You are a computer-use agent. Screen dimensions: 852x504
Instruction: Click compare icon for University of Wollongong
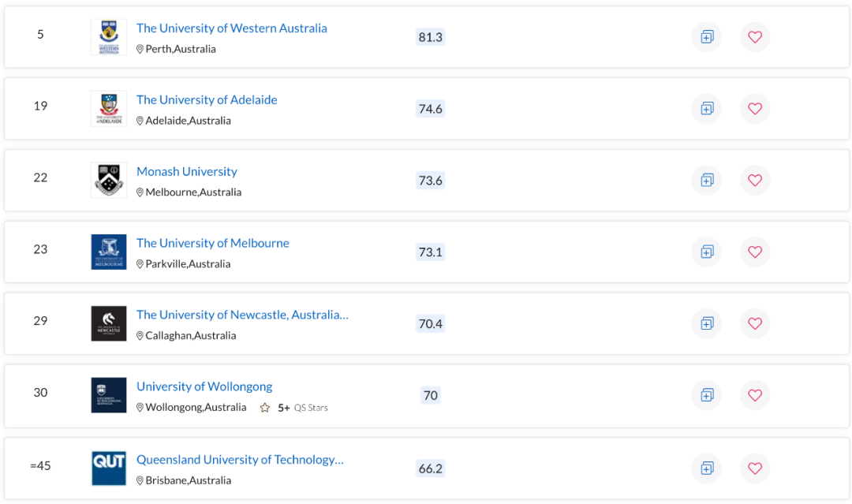(x=706, y=395)
